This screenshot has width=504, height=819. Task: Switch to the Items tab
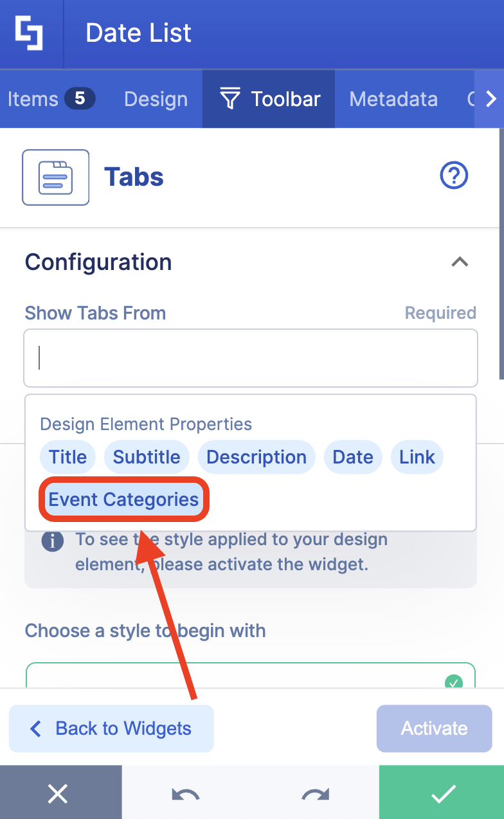coord(32,98)
